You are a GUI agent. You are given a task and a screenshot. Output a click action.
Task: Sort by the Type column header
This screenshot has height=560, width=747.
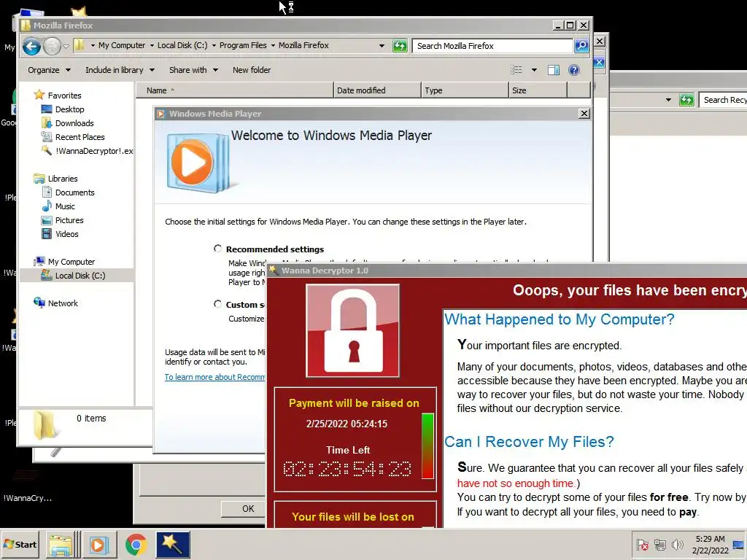point(465,90)
